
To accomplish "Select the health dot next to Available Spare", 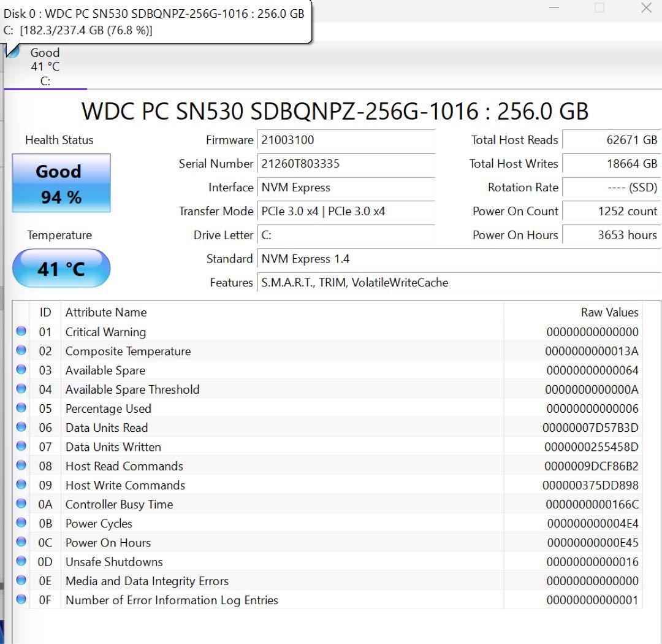I will pos(21,369).
